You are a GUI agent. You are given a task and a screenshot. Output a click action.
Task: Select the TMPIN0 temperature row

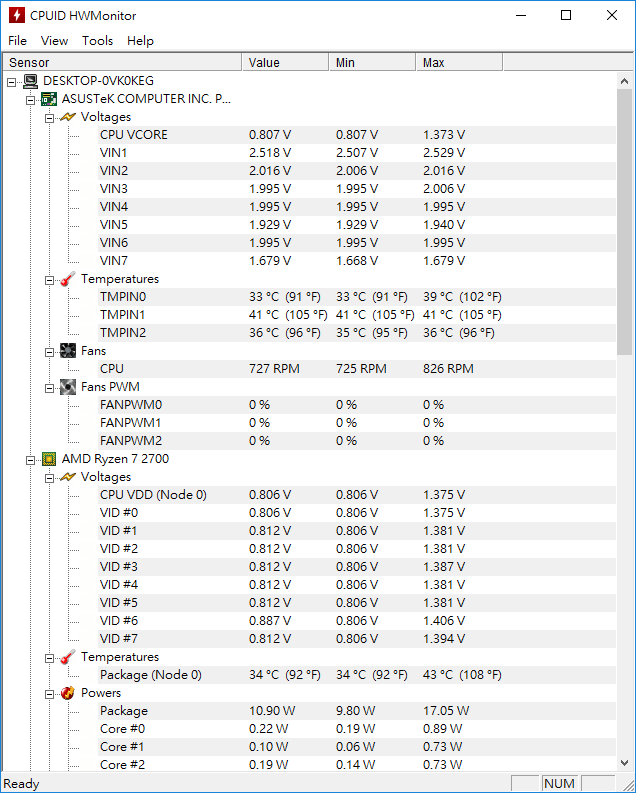click(357, 297)
